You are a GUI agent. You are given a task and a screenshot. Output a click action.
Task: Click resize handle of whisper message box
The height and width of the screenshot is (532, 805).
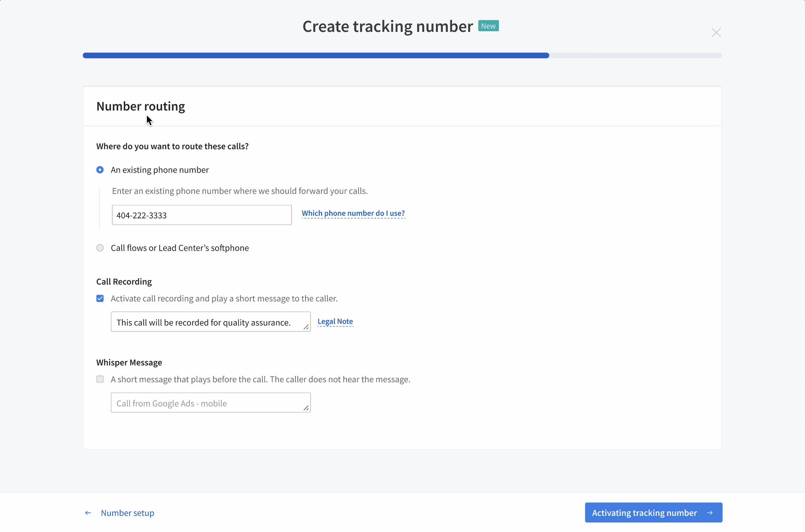coord(306,408)
